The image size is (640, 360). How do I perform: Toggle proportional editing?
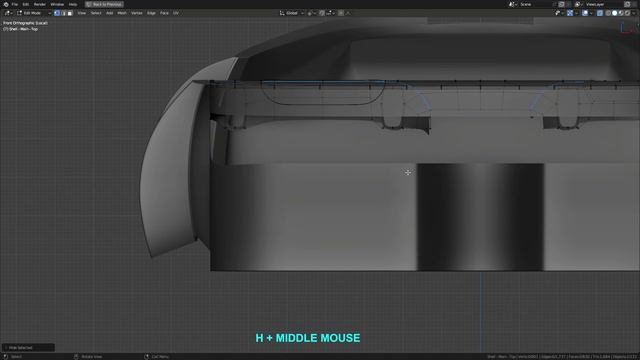pos(341,13)
